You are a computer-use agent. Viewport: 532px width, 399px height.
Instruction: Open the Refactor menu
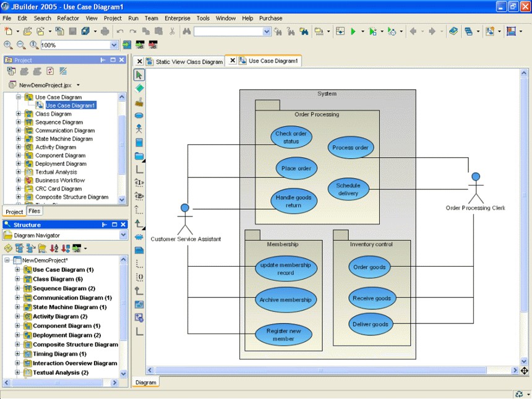click(68, 19)
